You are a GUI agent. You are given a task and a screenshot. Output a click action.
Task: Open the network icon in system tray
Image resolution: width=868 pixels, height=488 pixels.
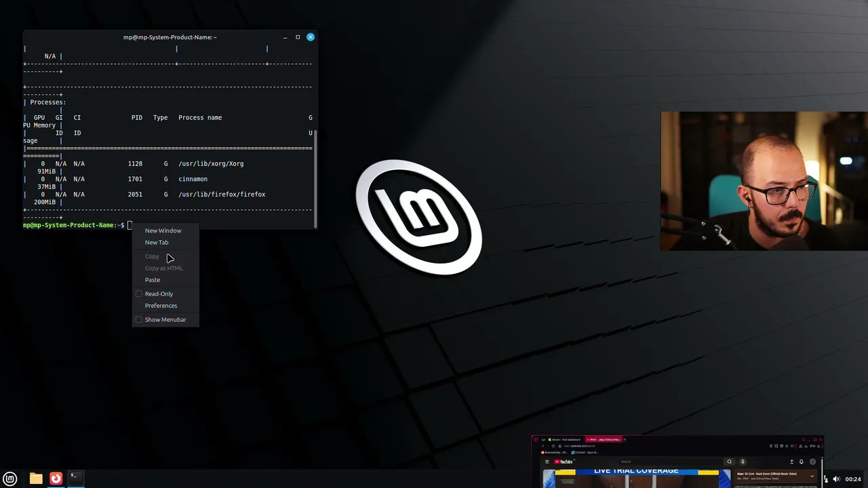(825, 479)
